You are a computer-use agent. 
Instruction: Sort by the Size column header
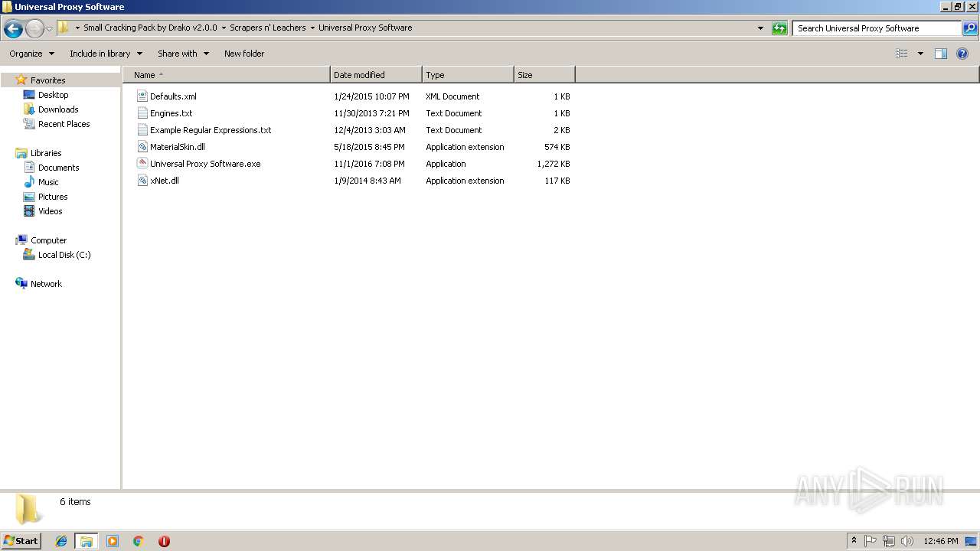pos(544,75)
